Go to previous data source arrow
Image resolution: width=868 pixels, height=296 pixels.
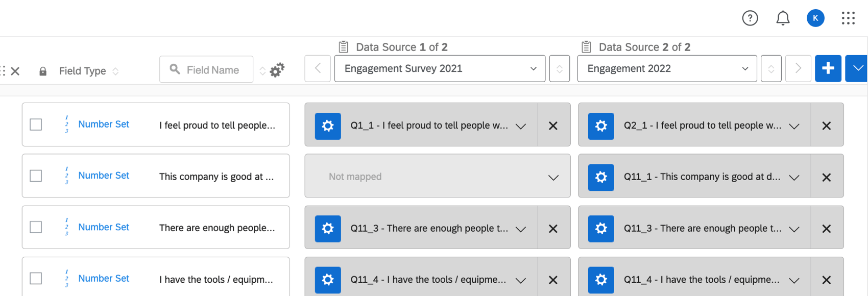[x=318, y=68]
